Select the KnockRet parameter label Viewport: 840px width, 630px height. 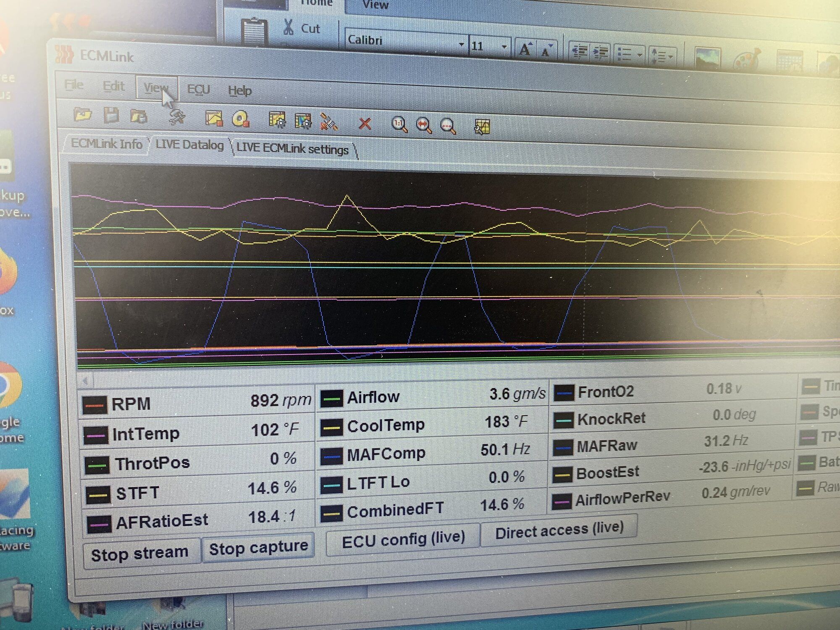coord(611,419)
